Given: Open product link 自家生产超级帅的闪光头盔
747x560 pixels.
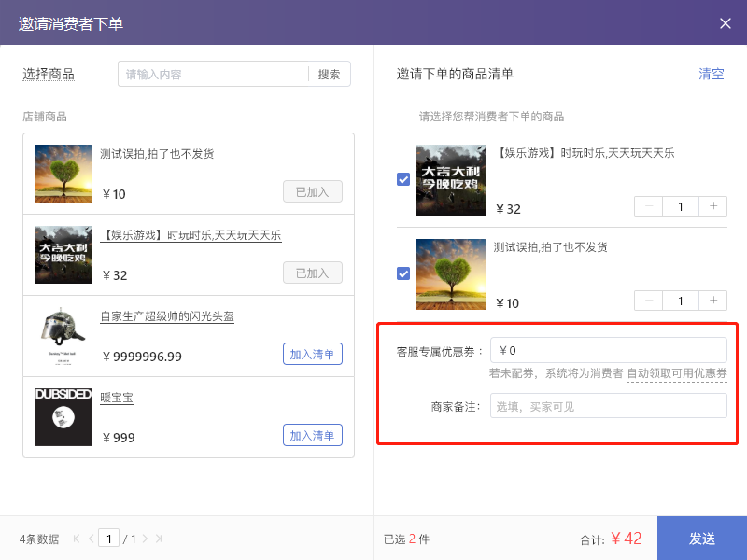Looking at the screenshot, I should click(x=167, y=316).
